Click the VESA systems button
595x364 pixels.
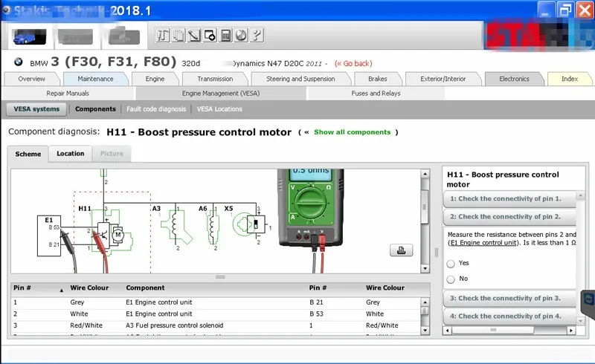click(x=36, y=109)
